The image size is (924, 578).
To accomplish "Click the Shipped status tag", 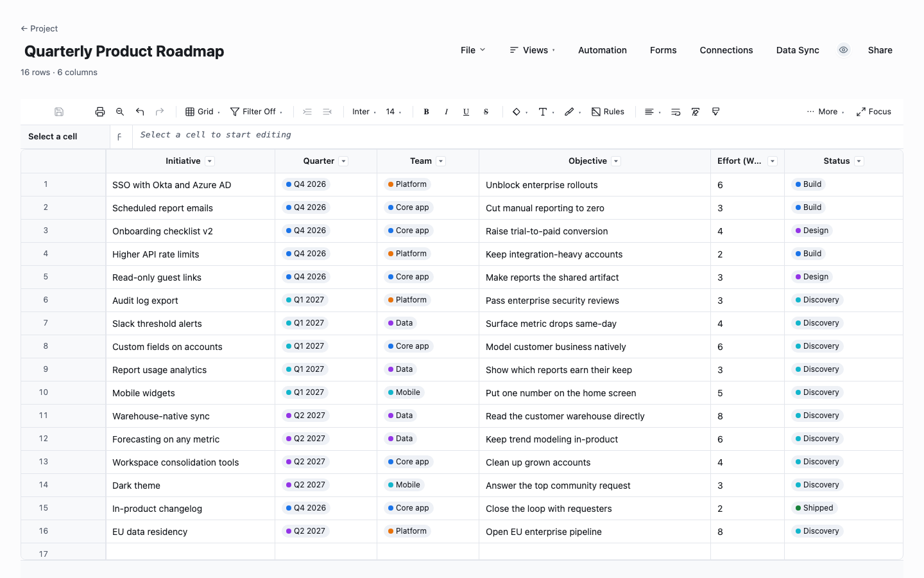I will (x=814, y=508).
